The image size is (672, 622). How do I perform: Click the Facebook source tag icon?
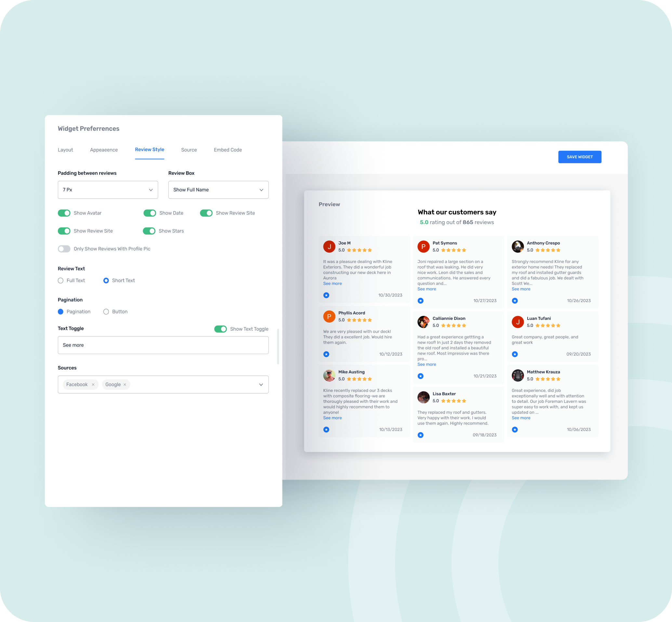[x=93, y=384]
